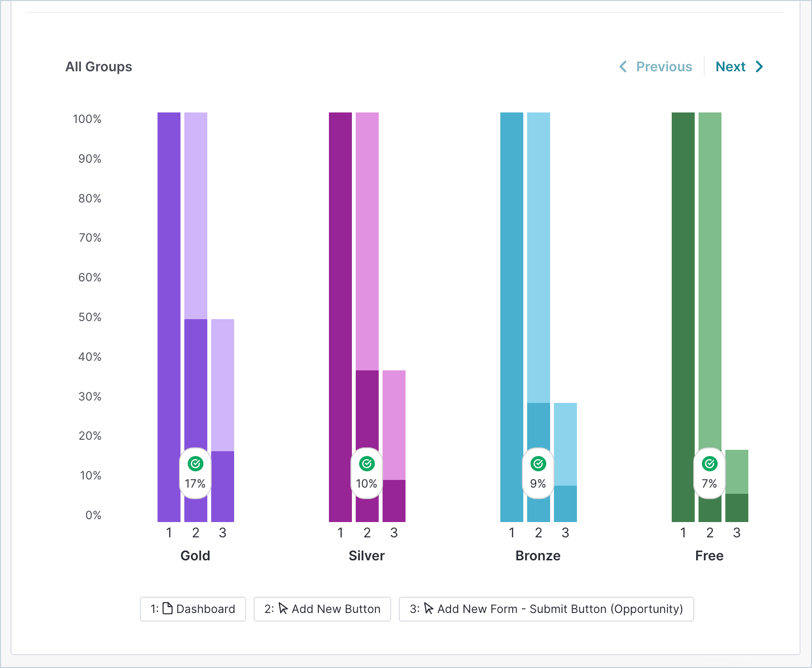The height and width of the screenshot is (668, 812).
Task: Click the page icon in Dashboard legend
Action: click(x=168, y=608)
